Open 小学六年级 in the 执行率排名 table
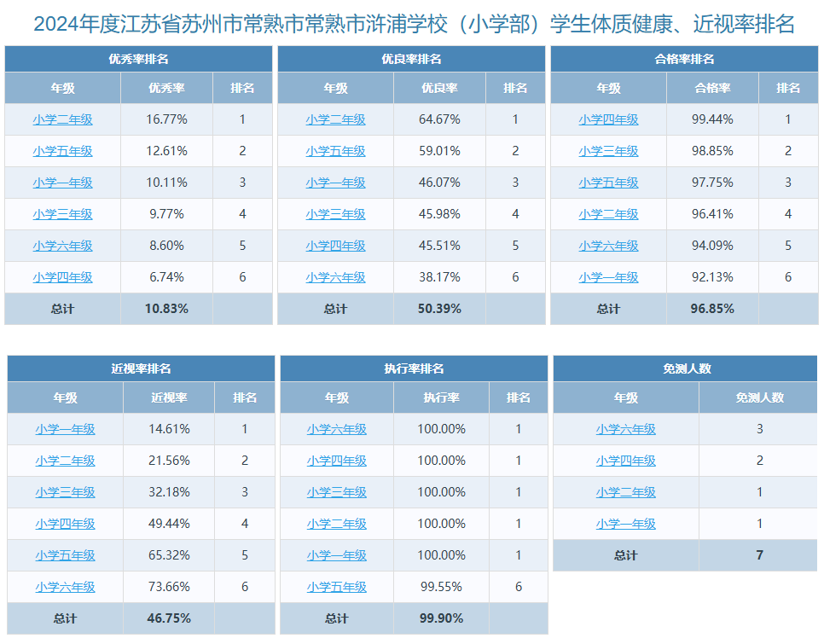This screenshot has height=644, width=824. click(x=337, y=429)
